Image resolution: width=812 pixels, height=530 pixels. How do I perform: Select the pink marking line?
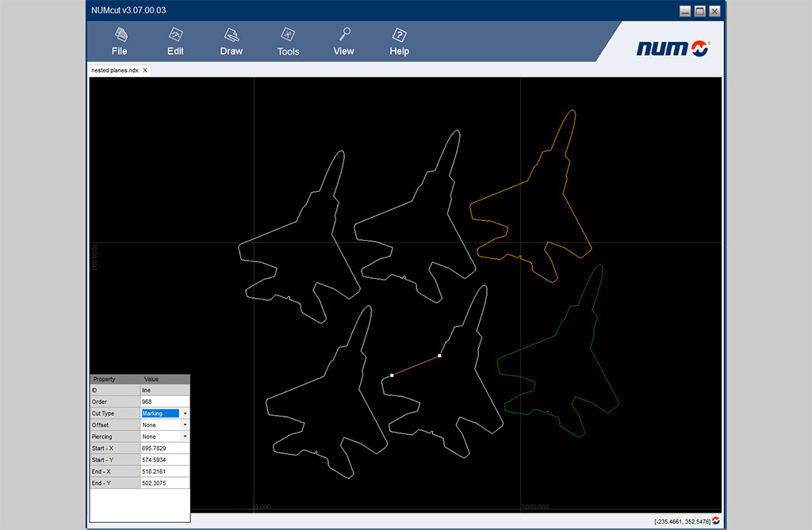[x=416, y=365]
